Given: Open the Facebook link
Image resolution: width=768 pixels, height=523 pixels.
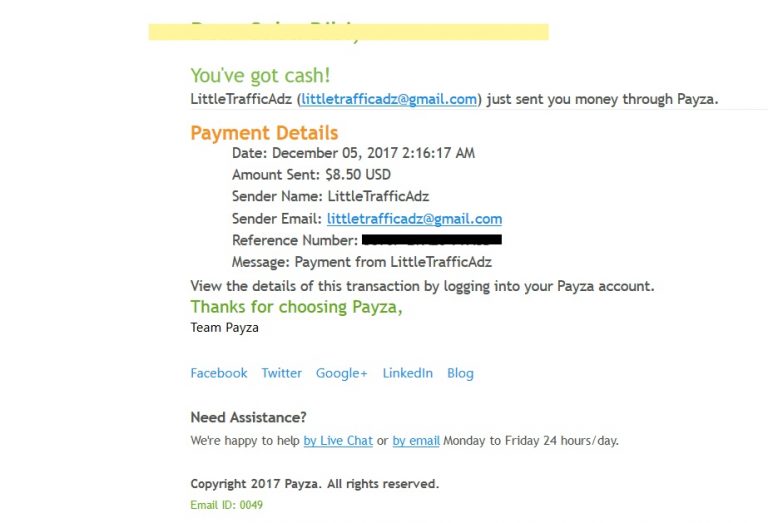Looking at the screenshot, I should tap(219, 373).
